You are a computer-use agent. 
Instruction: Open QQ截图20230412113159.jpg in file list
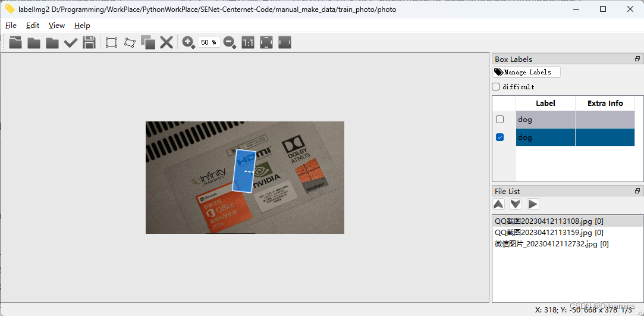(x=568, y=233)
